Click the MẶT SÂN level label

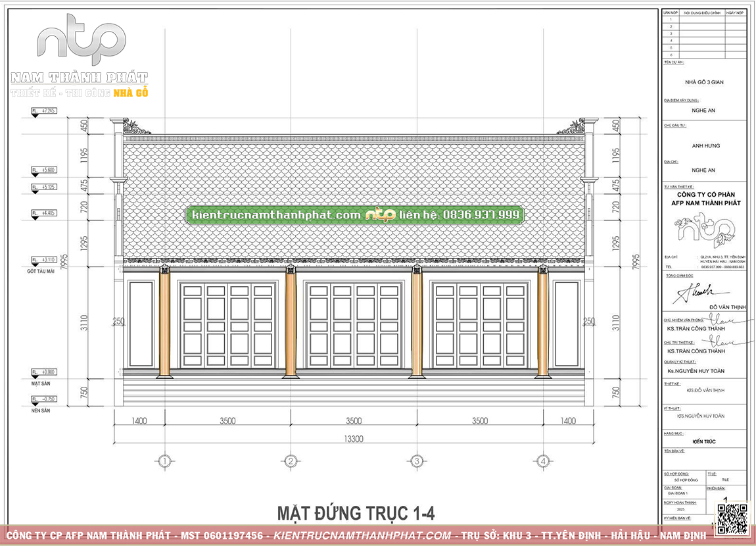[x=41, y=384]
